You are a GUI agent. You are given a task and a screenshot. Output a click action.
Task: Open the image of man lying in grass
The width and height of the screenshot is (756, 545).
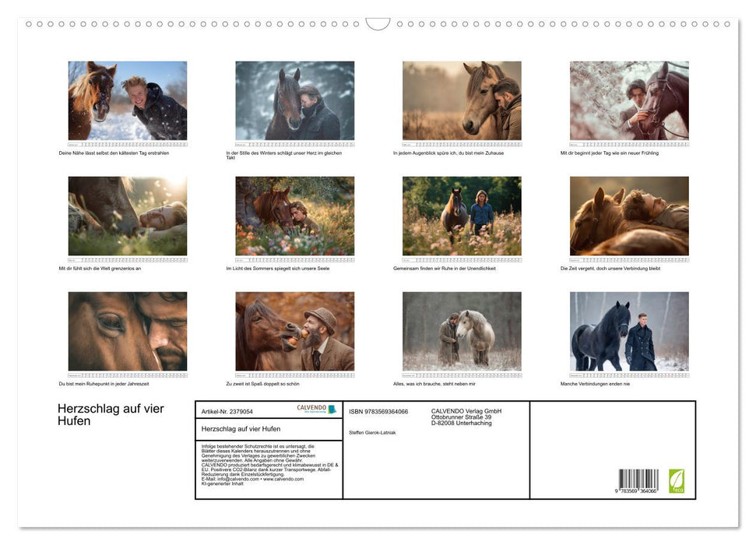click(127, 216)
